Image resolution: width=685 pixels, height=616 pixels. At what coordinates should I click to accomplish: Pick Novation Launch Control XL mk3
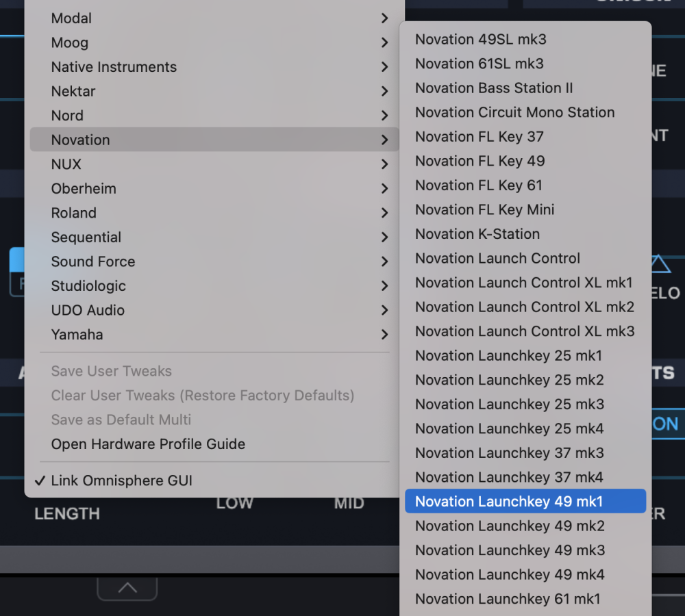pos(525,331)
